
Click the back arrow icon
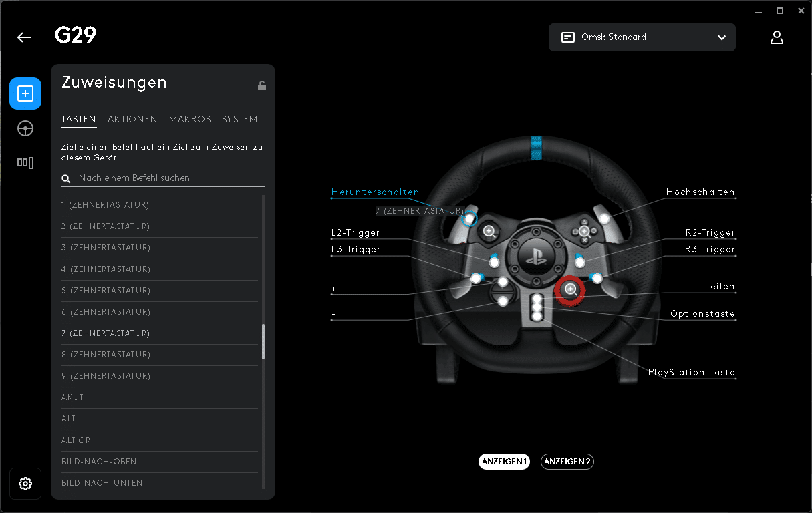tap(25, 37)
